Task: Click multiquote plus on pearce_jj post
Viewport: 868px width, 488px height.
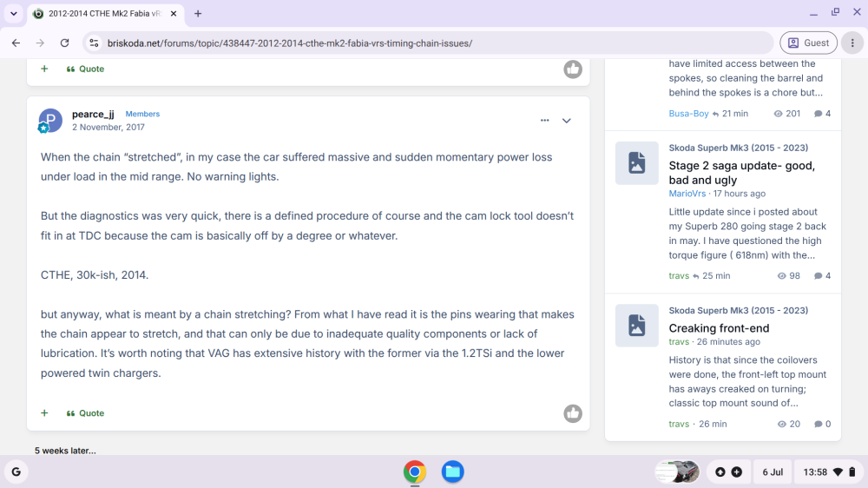Action: pyautogui.click(x=44, y=412)
